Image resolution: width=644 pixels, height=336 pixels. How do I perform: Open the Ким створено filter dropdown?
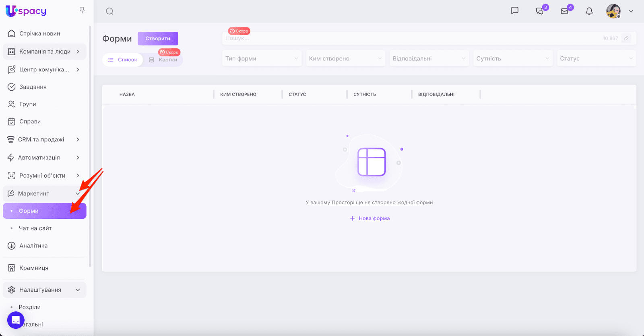pyautogui.click(x=345, y=58)
